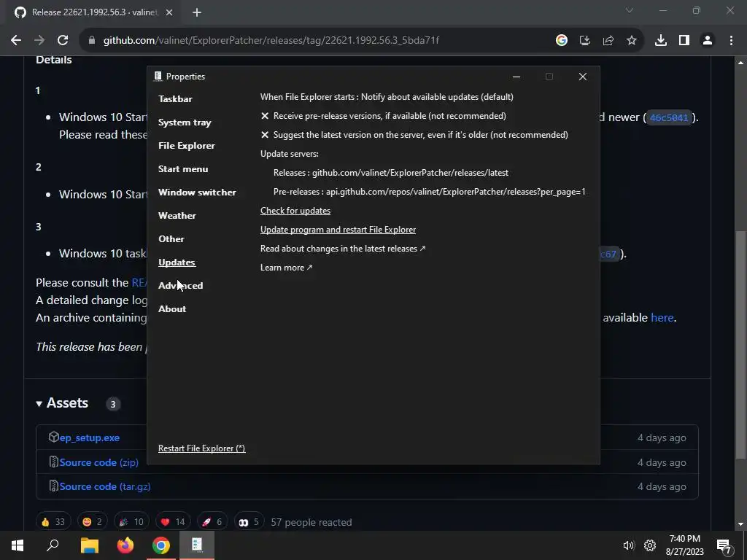The height and width of the screenshot is (560, 747).
Task: Select the Window switcher section
Action: 197,192
